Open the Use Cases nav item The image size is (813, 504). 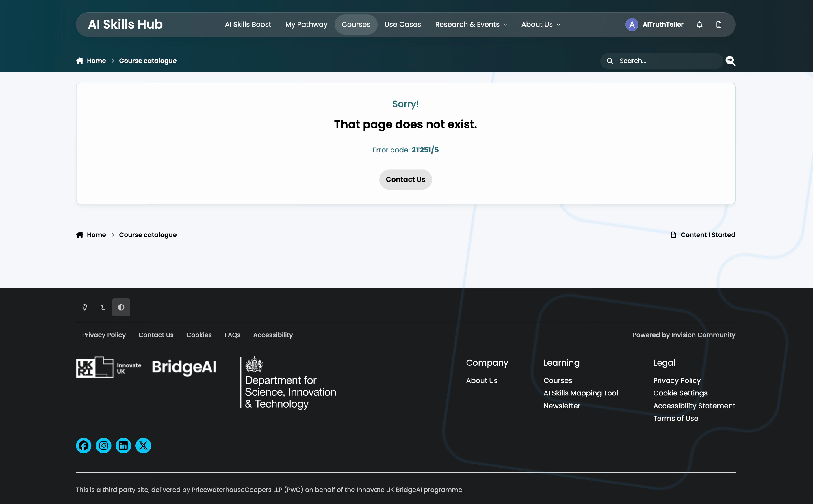pyautogui.click(x=402, y=24)
